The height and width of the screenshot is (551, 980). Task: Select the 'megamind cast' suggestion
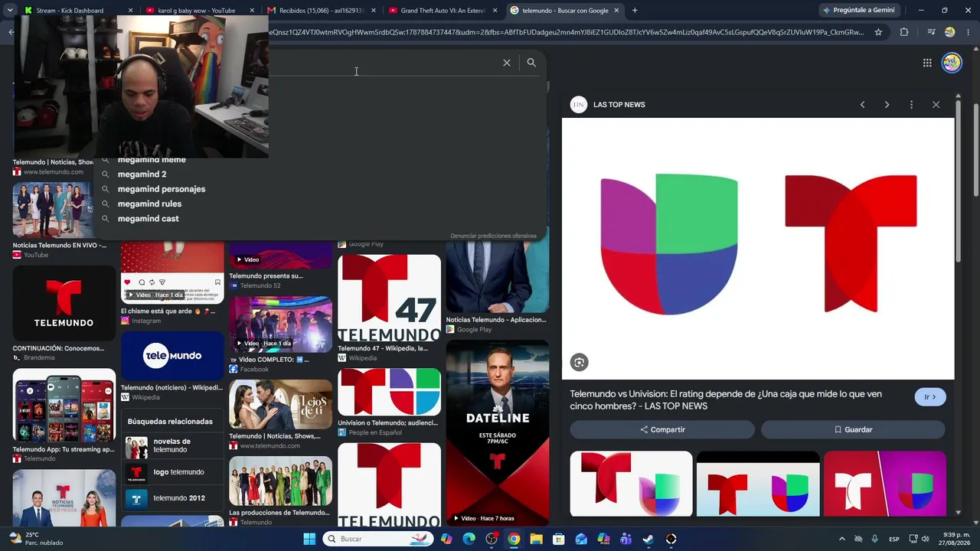pos(148,218)
